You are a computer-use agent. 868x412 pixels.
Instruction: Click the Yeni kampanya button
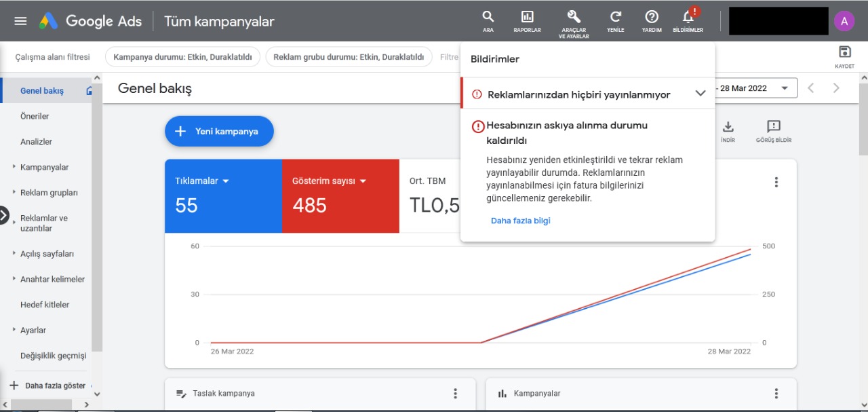coord(219,131)
